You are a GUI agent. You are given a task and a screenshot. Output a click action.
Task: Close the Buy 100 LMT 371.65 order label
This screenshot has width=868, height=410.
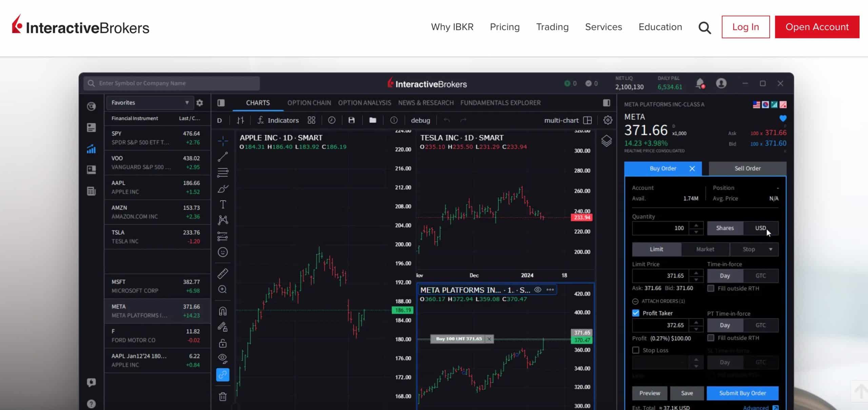point(489,339)
